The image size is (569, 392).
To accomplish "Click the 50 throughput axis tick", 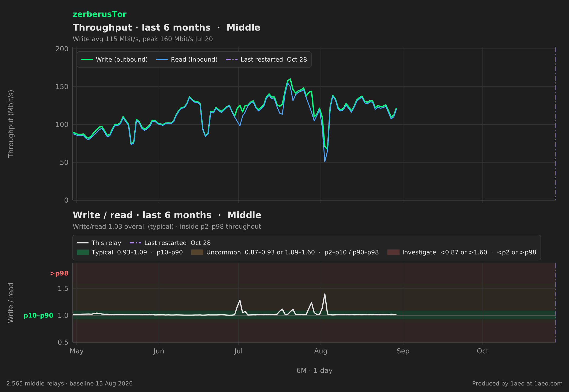I will 64,163.
